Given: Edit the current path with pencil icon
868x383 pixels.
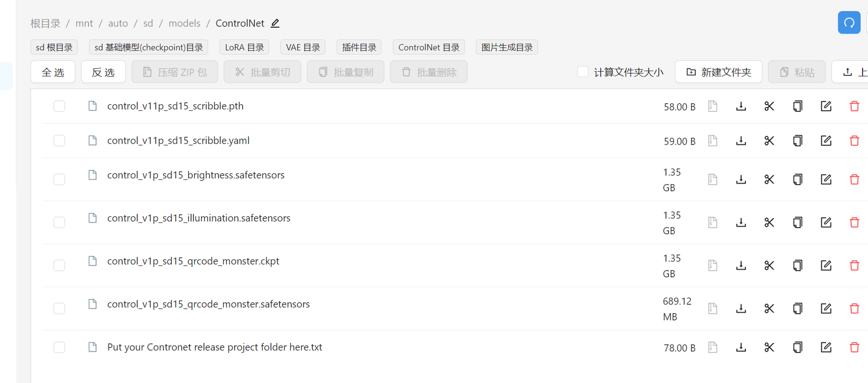Looking at the screenshot, I should (275, 23).
